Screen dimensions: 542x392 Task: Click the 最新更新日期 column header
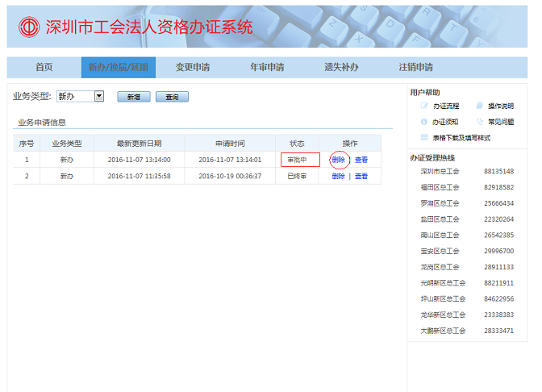139,143
